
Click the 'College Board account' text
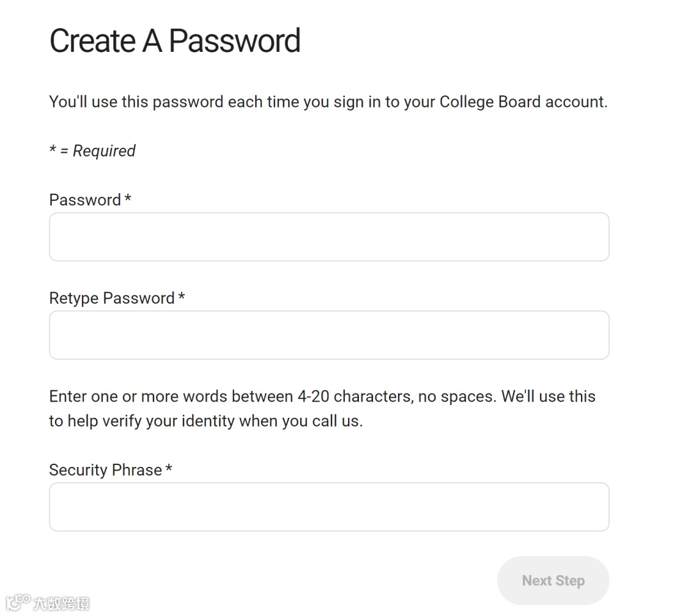coord(522,102)
